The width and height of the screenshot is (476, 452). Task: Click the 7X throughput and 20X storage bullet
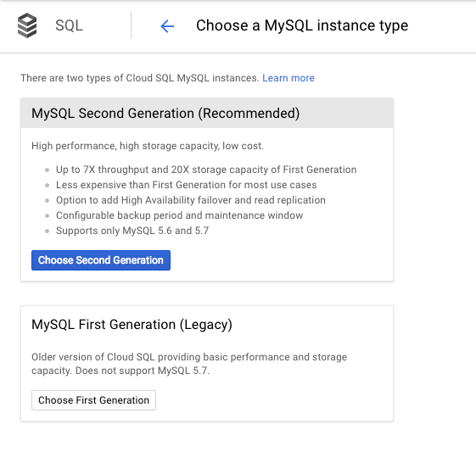(x=206, y=170)
